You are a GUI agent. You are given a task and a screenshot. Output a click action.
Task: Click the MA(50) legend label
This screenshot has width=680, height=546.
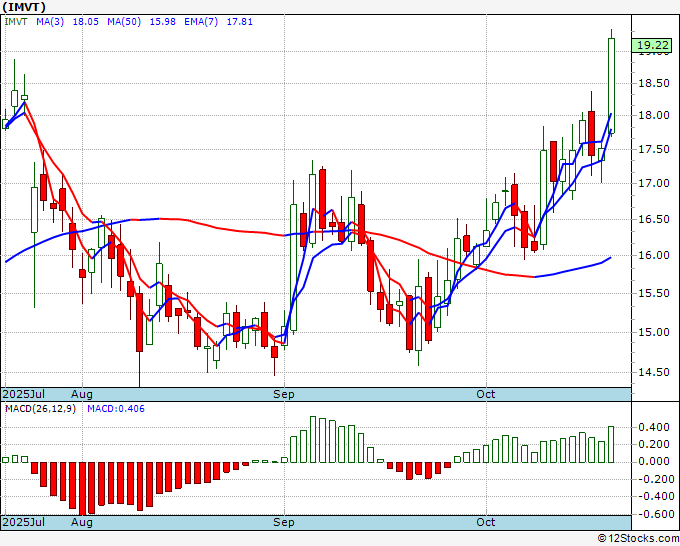(124, 22)
